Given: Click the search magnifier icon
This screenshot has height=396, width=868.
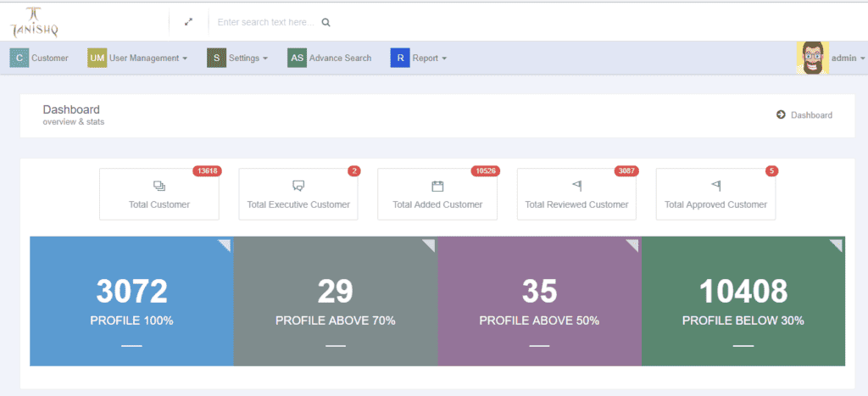Looking at the screenshot, I should click(x=326, y=23).
